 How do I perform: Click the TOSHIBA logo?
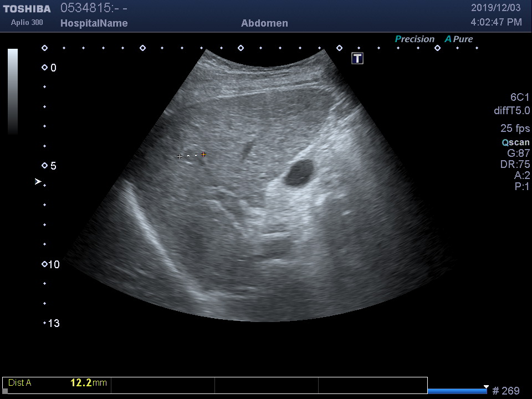pyautogui.click(x=27, y=9)
